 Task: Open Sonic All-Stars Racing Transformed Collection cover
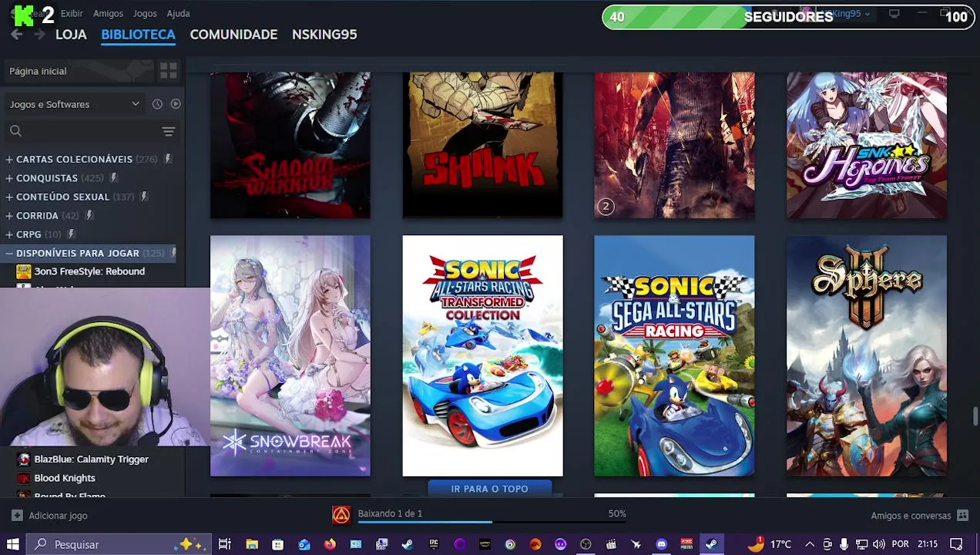pos(482,356)
